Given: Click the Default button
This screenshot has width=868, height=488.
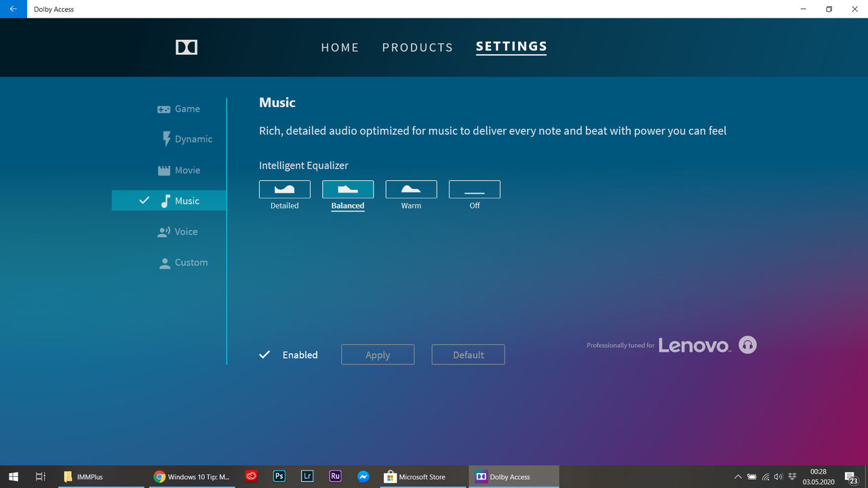Looking at the screenshot, I should (x=468, y=354).
